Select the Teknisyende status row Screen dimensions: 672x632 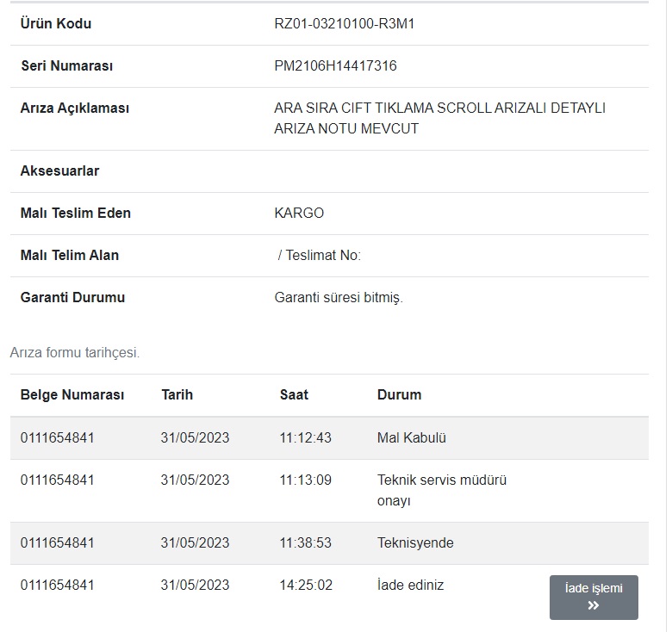(x=329, y=543)
